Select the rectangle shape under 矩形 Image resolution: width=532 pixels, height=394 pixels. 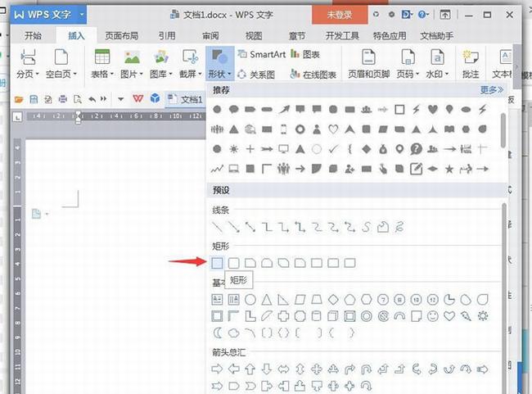click(217, 263)
